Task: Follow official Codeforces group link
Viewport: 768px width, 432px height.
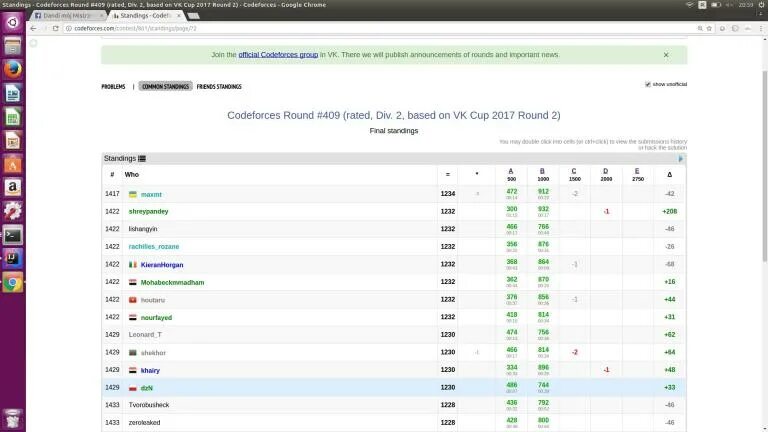Action: pos(278,55)
